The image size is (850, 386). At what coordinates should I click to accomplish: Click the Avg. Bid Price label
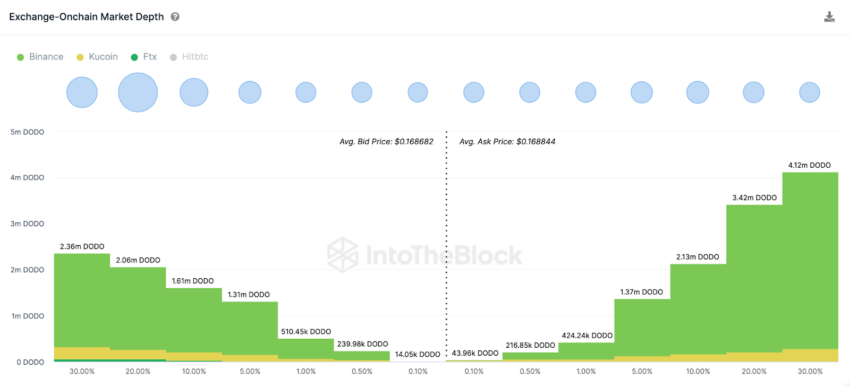pos(386,141)
